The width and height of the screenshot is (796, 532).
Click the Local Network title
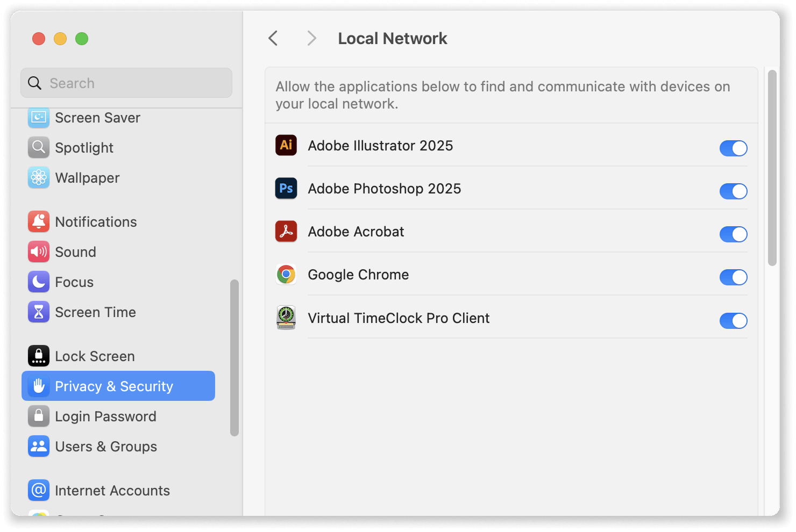[x=393, y=38]
